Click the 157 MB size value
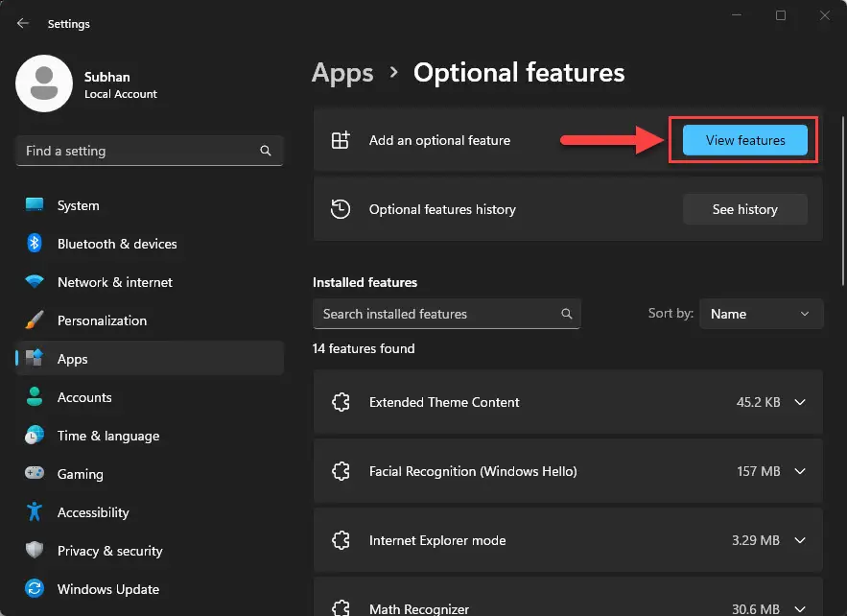Viewport: 847px width, 616px height. [x=759, y=471]
